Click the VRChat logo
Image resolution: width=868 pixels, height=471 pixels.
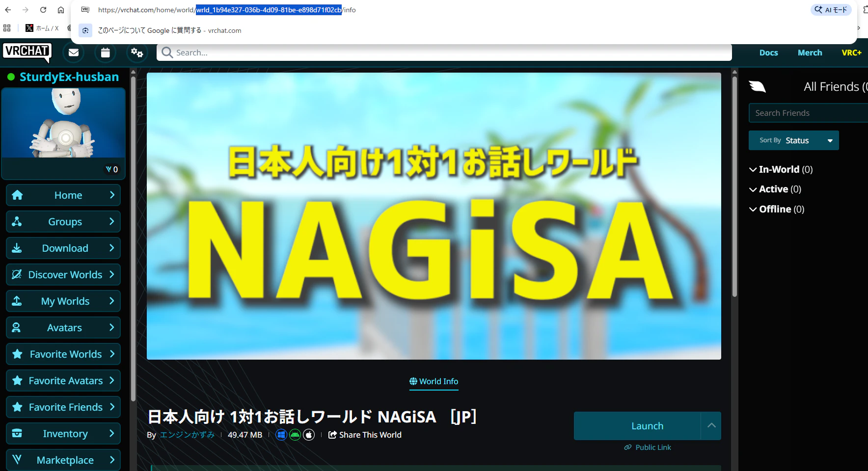click(27, 52)
